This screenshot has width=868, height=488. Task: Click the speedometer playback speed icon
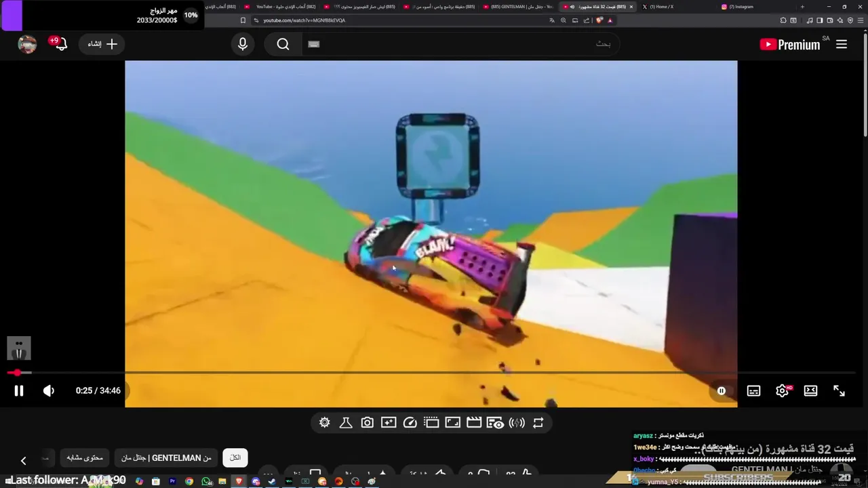point(410,422)
